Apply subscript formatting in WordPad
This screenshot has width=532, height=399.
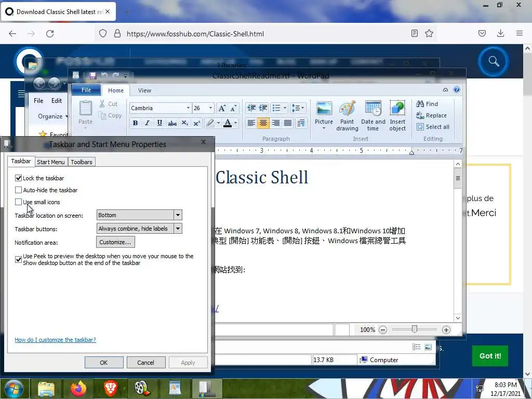(184, 123)
